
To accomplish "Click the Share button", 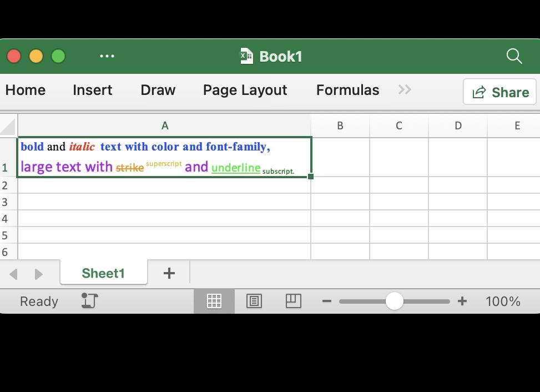I will click(x=499, y=92).
